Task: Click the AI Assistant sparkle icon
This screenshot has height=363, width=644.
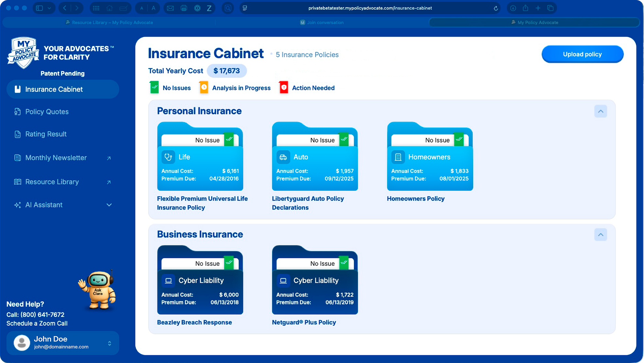Action: tap(18, 205)
